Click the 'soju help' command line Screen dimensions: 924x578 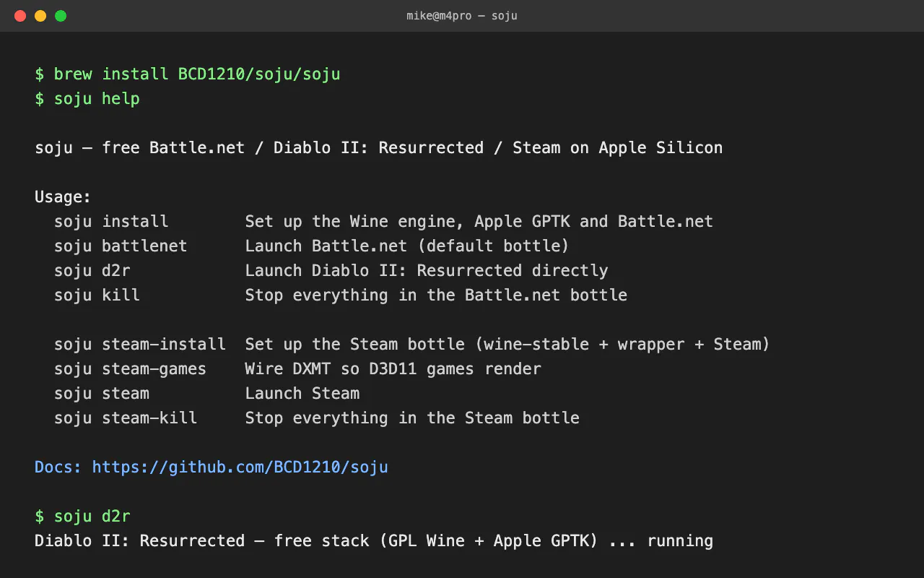point(87,99)
